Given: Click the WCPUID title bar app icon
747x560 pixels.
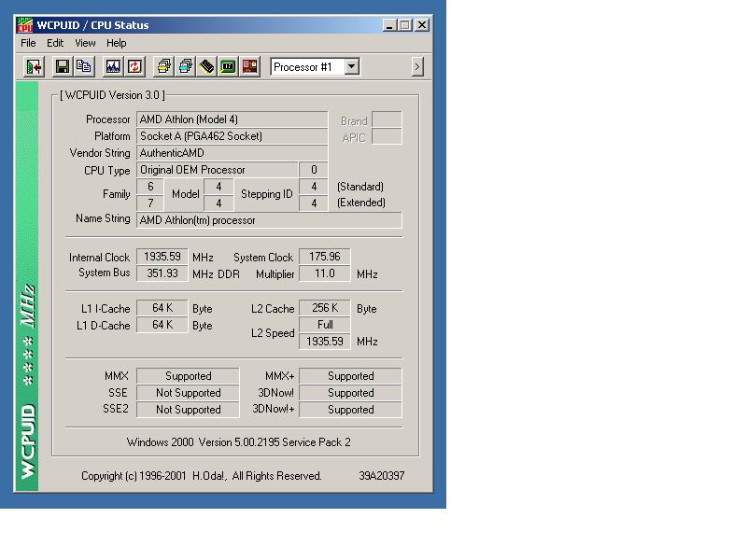Looking at the screenshot, I should click(25, 25).
